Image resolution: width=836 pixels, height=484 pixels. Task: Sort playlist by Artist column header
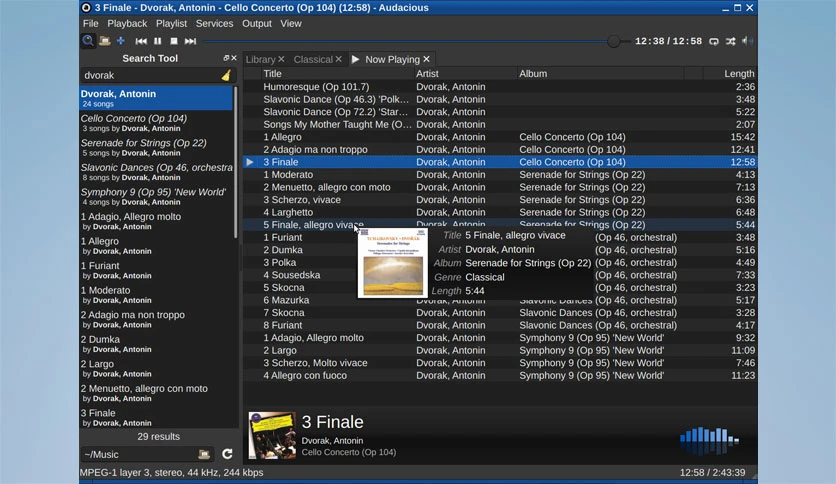click(x=465, y=74)
